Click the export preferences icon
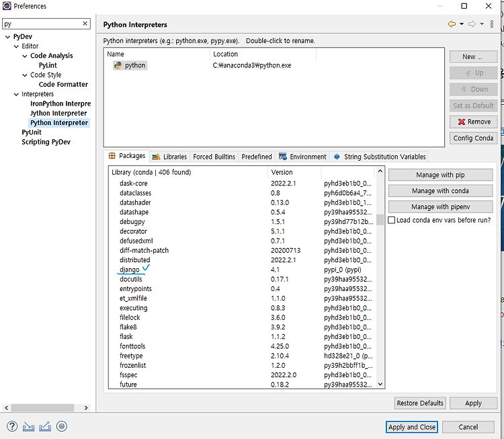The image size is (504, 439). pyautogui.click(x=45, y=426)
